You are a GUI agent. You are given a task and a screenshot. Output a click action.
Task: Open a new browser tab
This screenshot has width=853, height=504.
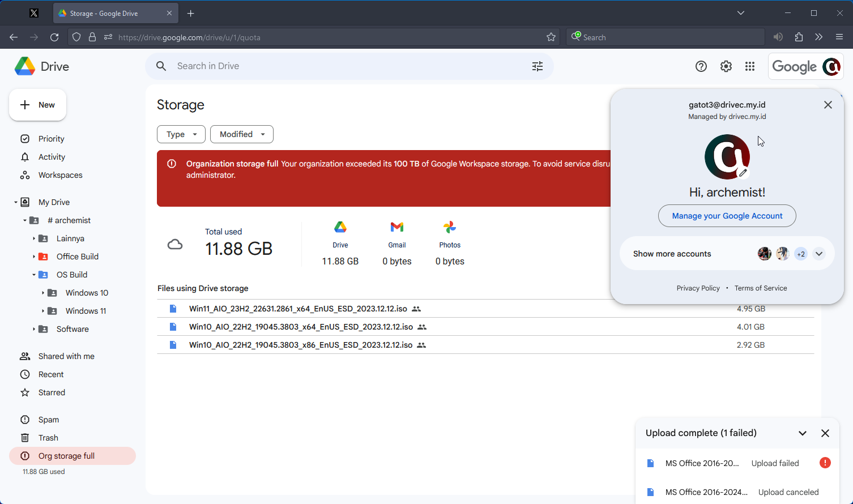point(191,14)
